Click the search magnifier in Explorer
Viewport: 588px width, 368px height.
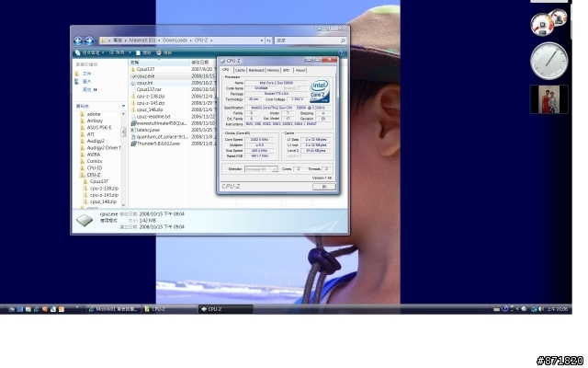343,40
